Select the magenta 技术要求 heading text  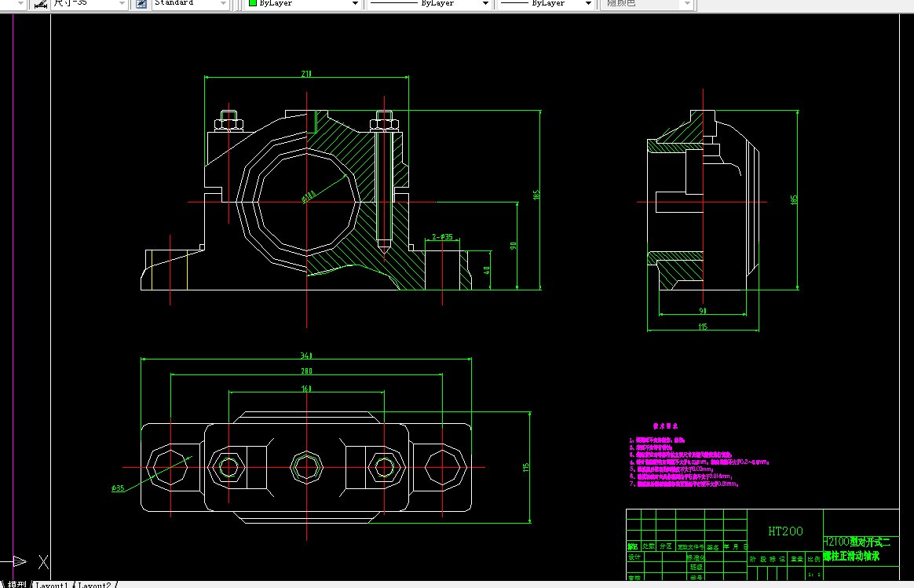click(x=665, y=426)
